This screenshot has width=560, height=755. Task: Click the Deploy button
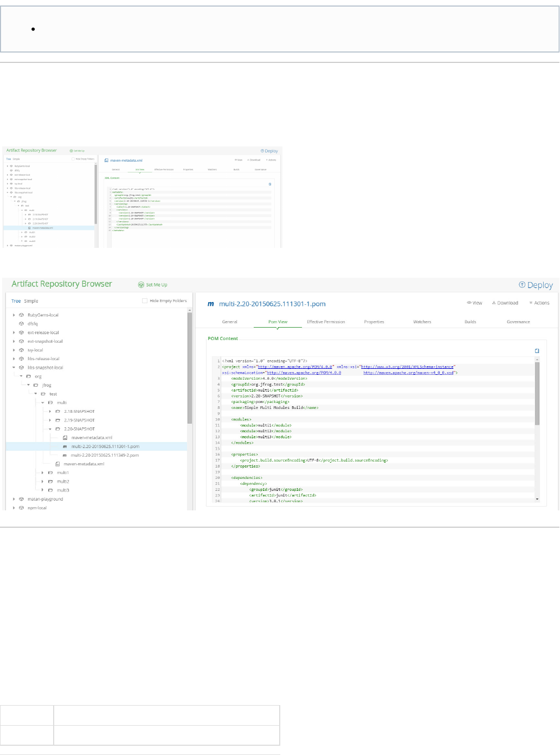point(536,285)
